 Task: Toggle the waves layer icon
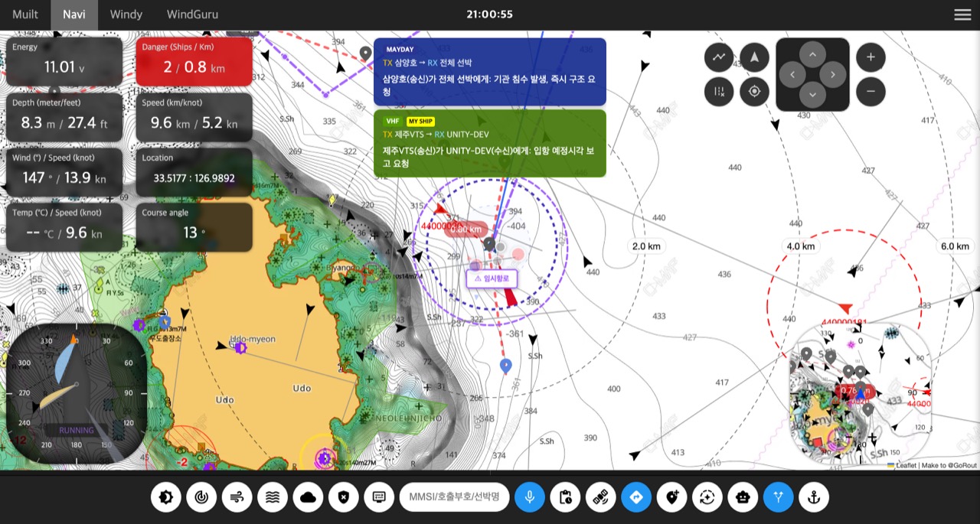273,497
